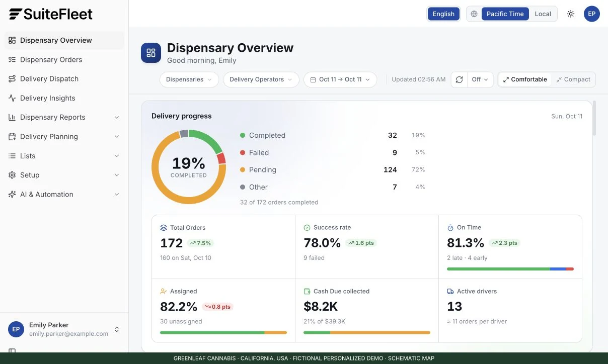Click the Dispensary Orders list icon

point(12,59)
